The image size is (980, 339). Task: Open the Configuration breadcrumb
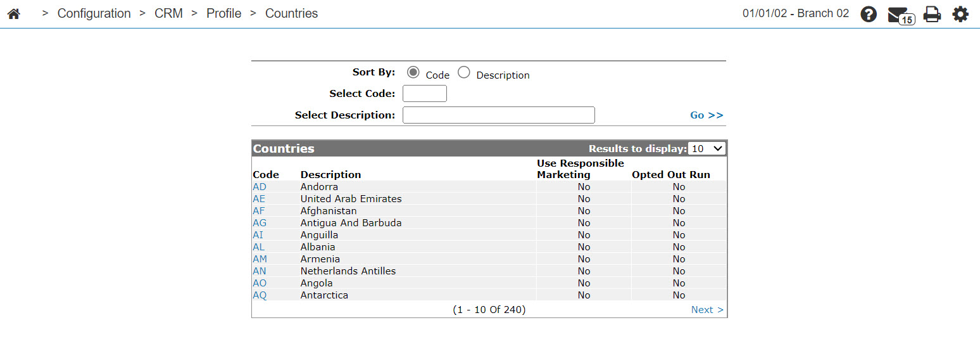pyautogui.click(x=94, y=13)
